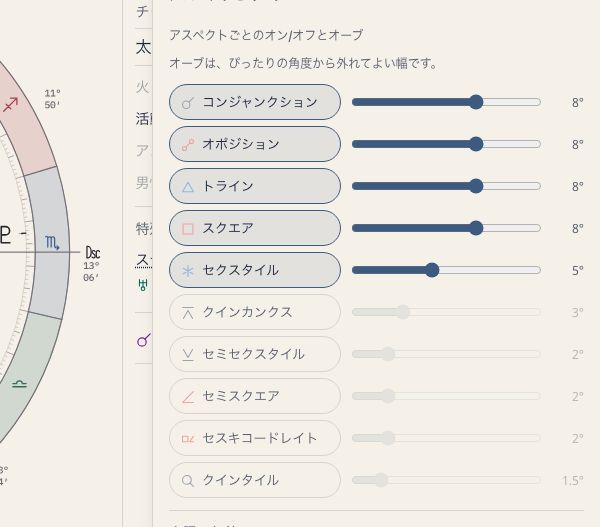The image size is (600, 527).
Task: Click the opposition glyph icon in オポジション
Action: pos(188,145)
